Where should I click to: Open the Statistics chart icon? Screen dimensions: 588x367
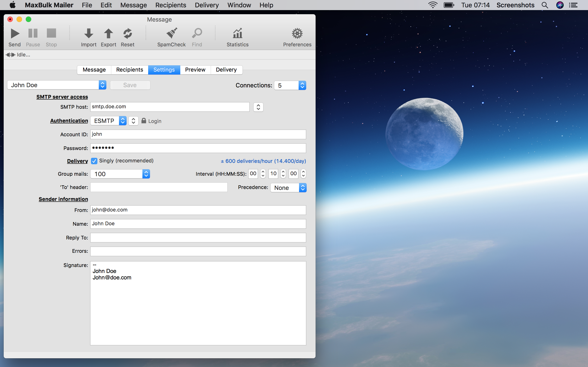237,33
